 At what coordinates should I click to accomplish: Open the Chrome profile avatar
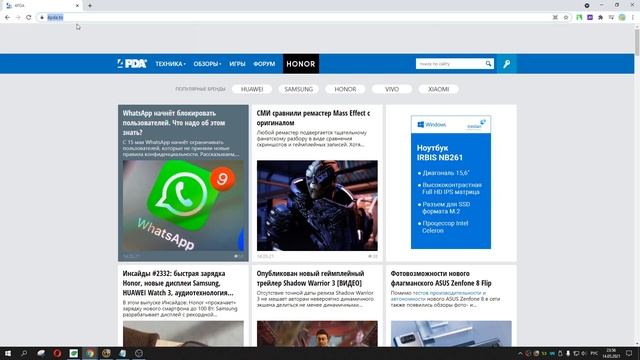(x=622, y=17)
